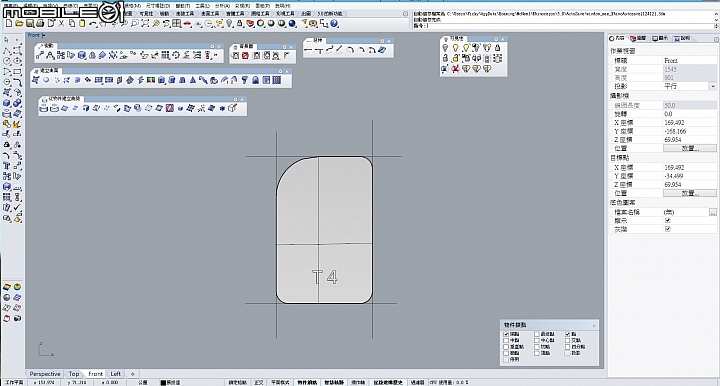Screen dimensions: 720x386
Task: Click the first light bulb in the 可見性 toolbar
Action: pos(445,48)
